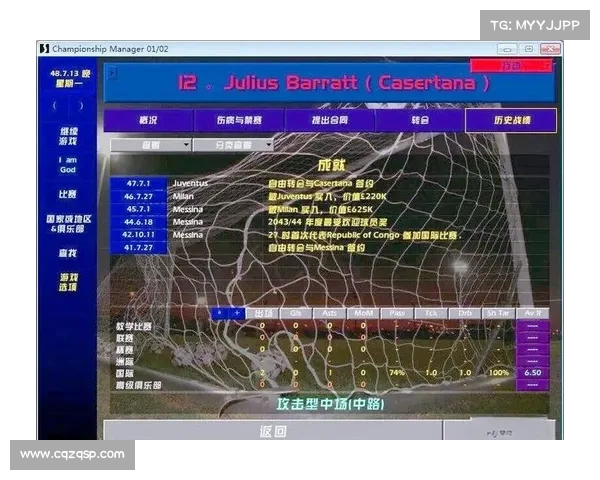Click the 攻击型中场(中路) position text

(330, 404)
